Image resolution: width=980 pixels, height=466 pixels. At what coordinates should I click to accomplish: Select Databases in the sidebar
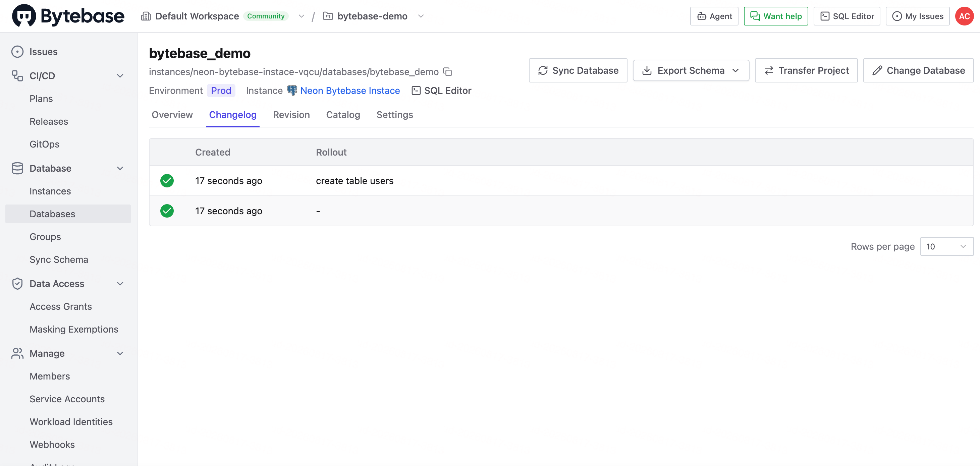68,214
